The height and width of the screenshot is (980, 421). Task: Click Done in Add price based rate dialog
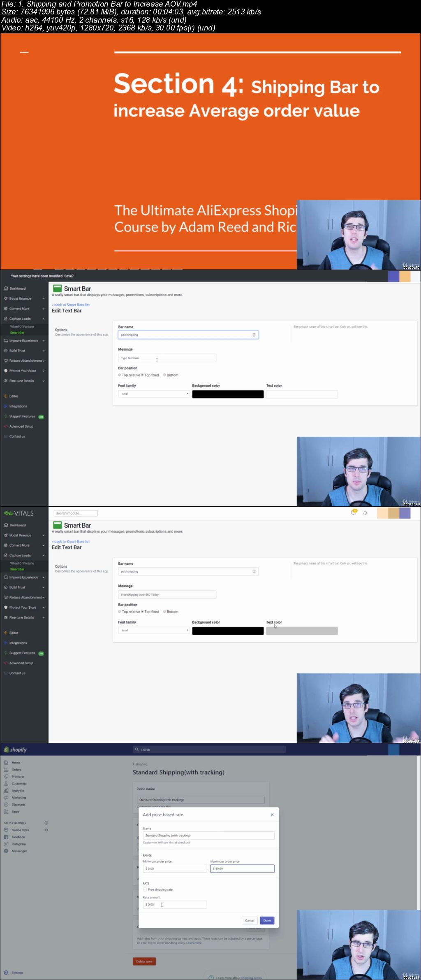click(267, 920)
